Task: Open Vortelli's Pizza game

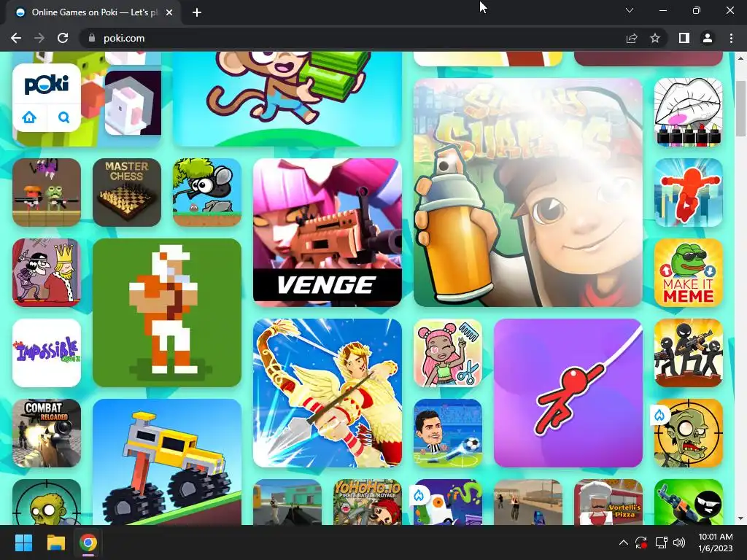Action: (608, 502)
